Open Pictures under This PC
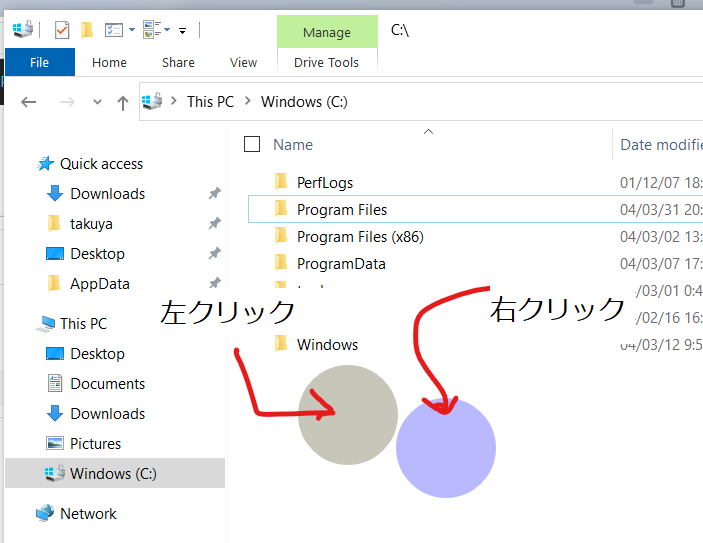 pyautogui.click(x=95, y=443)
